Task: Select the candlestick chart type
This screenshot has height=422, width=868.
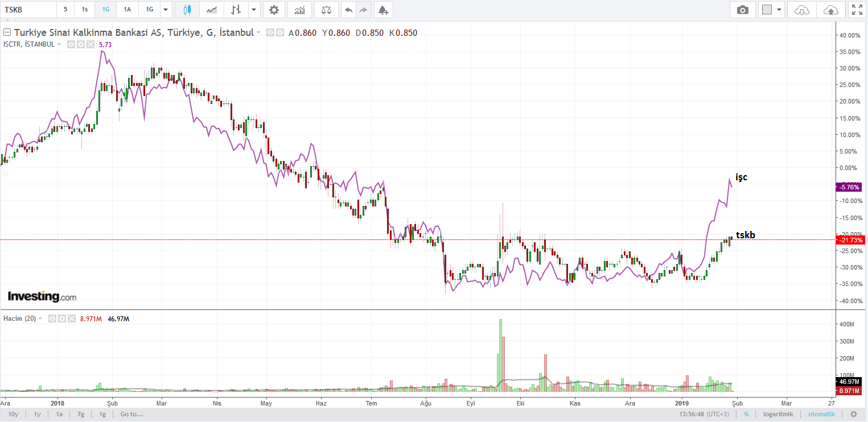Action: pyautogui.click(x=187, y=10)
